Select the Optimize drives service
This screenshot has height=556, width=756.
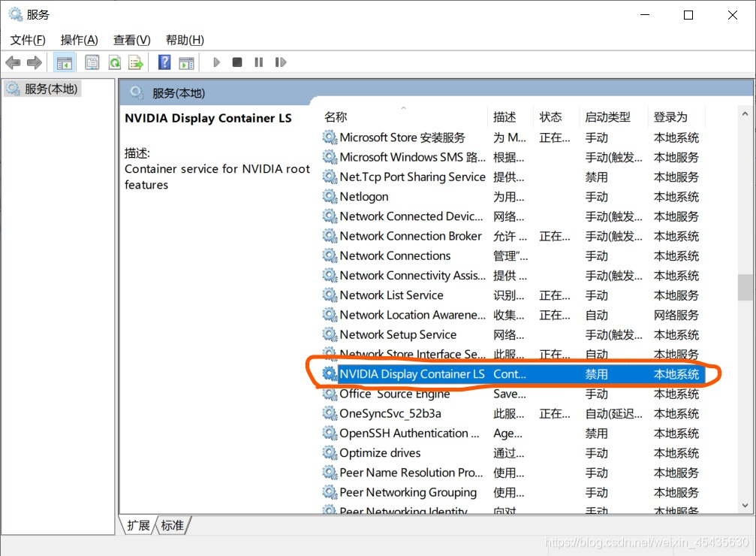coord(513,453)
